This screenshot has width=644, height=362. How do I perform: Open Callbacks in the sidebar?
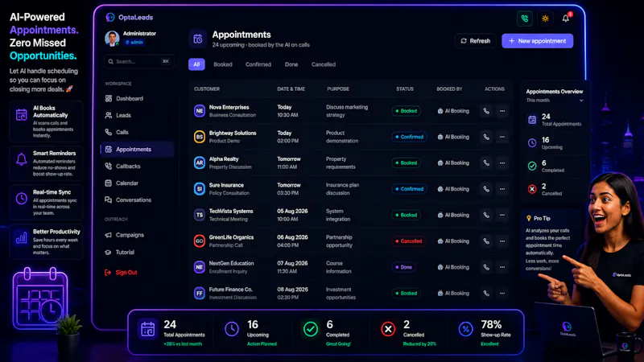[x=137, y=167]
